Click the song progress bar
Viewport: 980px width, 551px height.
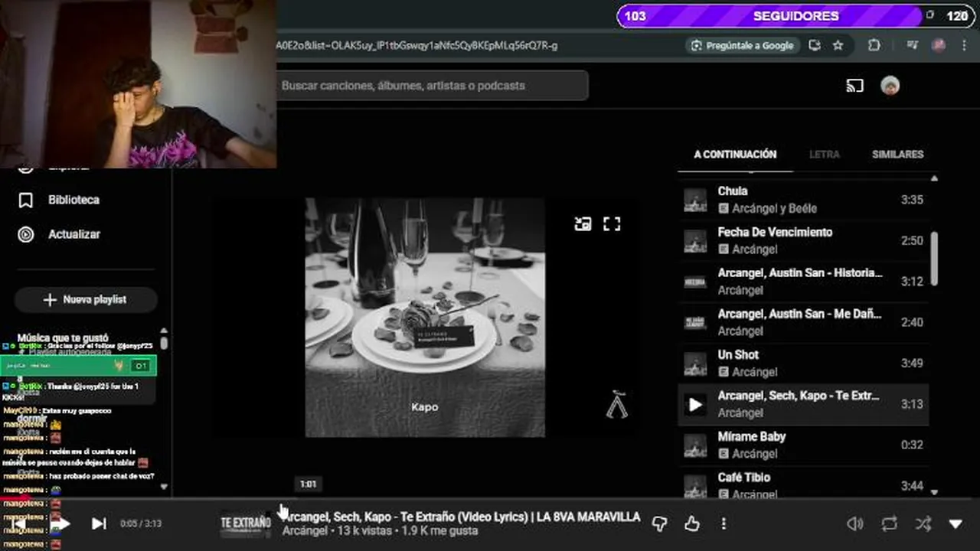point(490,498)
